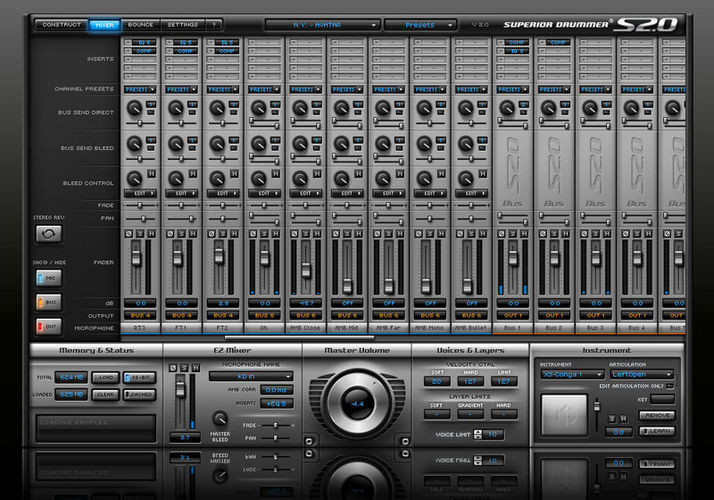
Task: Click the RT3 channel volume fader
Action: tap(136, 258)
